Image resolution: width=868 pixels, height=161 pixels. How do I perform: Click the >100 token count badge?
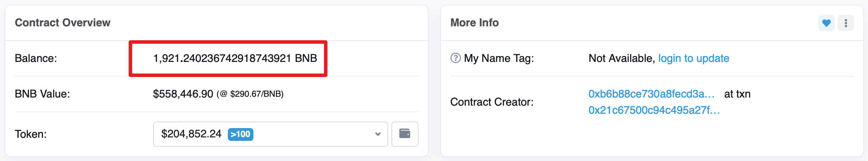coord(240,134)
